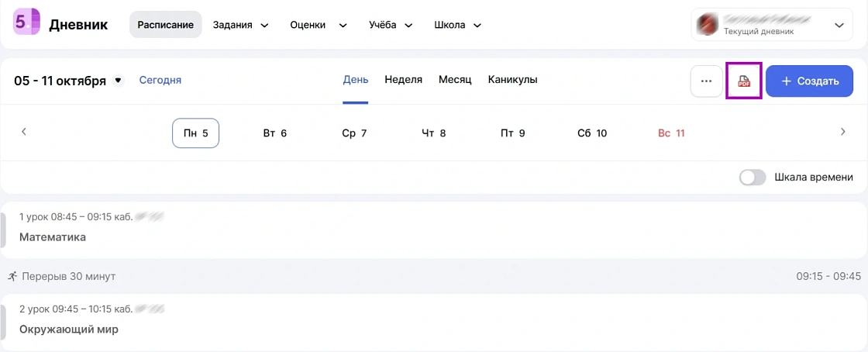The image size is (868, 352).
Task: Click the Дневник logo icon
Action: pyautogui.click(x=27, y=22)
